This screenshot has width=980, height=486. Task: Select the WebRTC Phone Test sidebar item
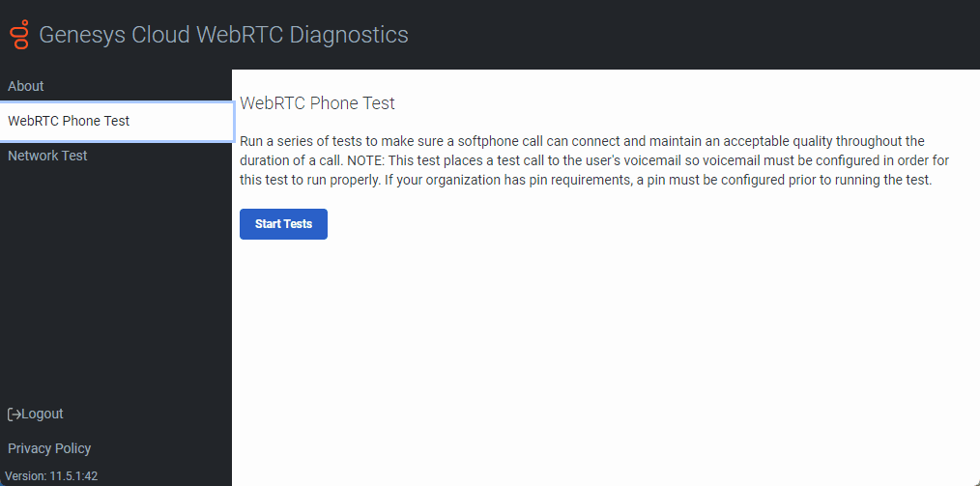point(69,121)
